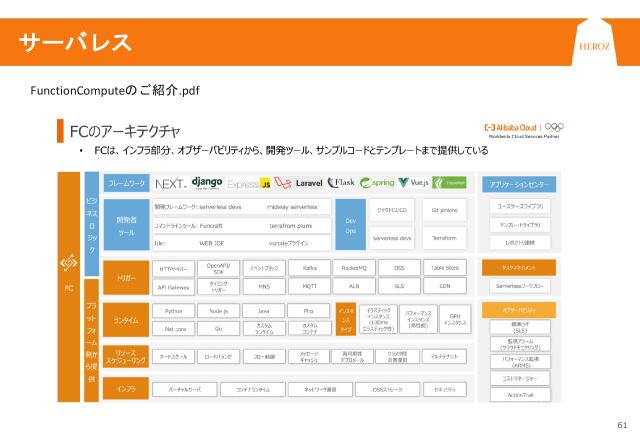640x443 pixels.
Task: Click the django framework logo
Action: coord(207,183)
